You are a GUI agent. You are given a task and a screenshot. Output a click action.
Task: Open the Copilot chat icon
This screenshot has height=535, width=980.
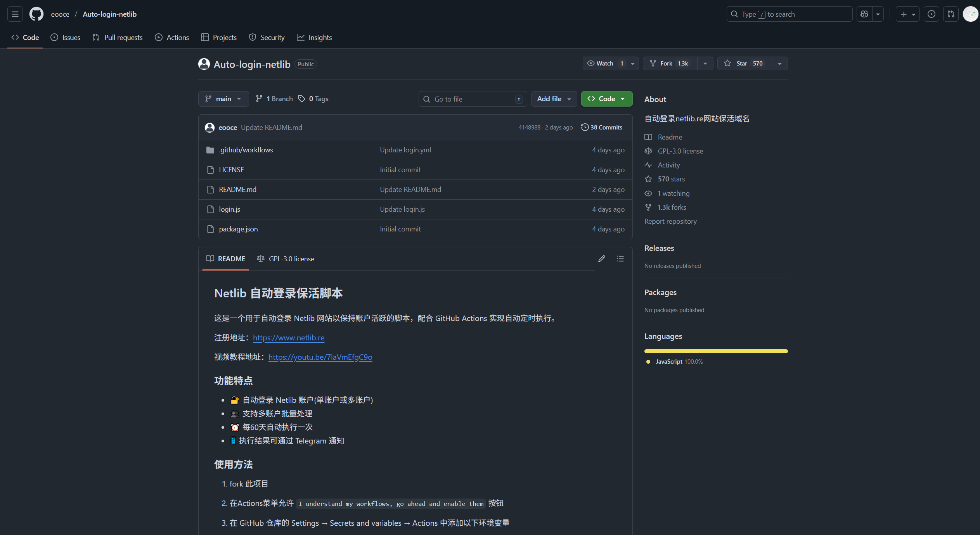pyautogui.click(x=864, y=14)
